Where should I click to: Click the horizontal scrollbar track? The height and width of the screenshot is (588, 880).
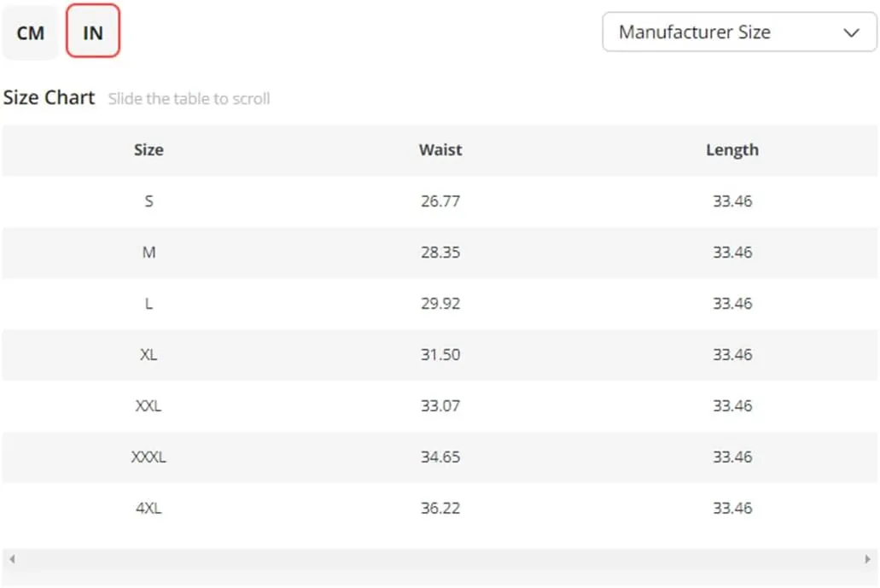tap(440, 560)
